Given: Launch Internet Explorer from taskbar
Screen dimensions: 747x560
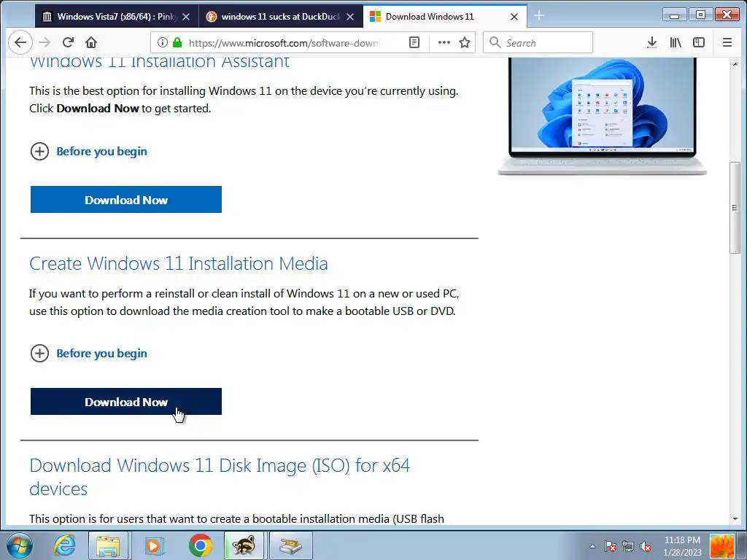Looking at the screenshot, I should [64, 545].
